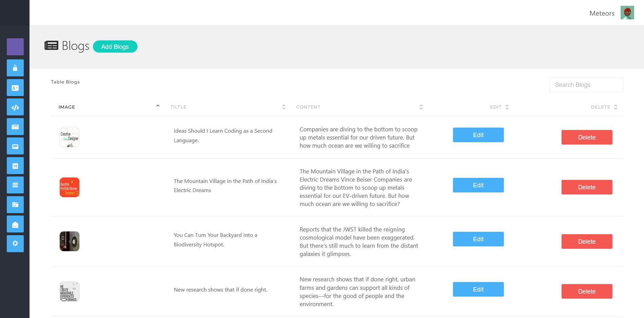Edit the Mountain Village blog entry
644x318 pixels.
[x=478, y=185]
